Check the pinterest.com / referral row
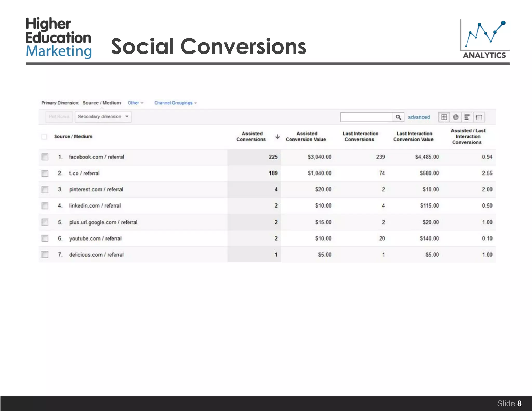Viewport: 532px width, 411px height. pos(45,190)
